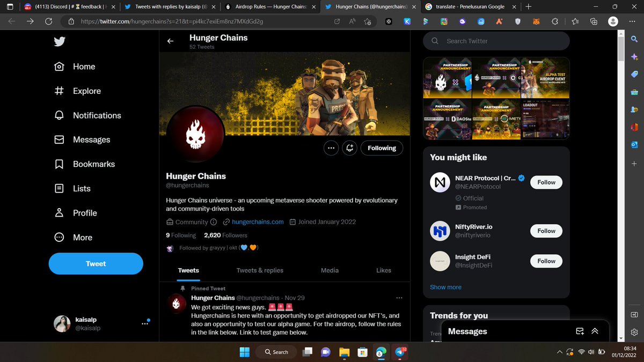Open Messages from the sidebar
Screen dimensions: 644x362
tap(82, 139)
